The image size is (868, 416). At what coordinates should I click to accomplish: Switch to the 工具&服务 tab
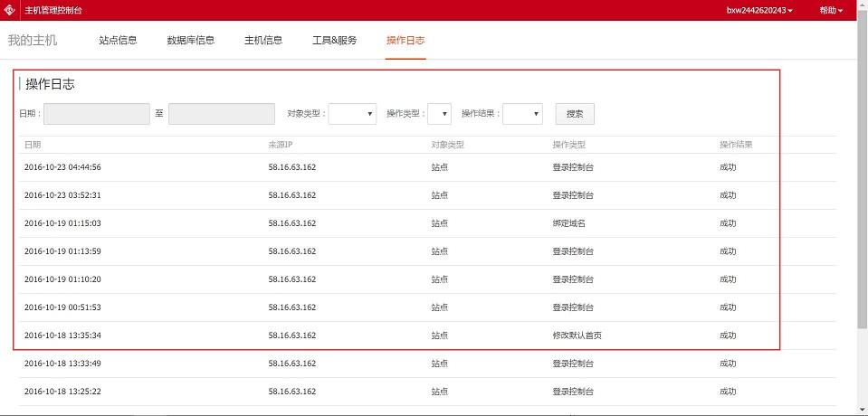point(334,41)
